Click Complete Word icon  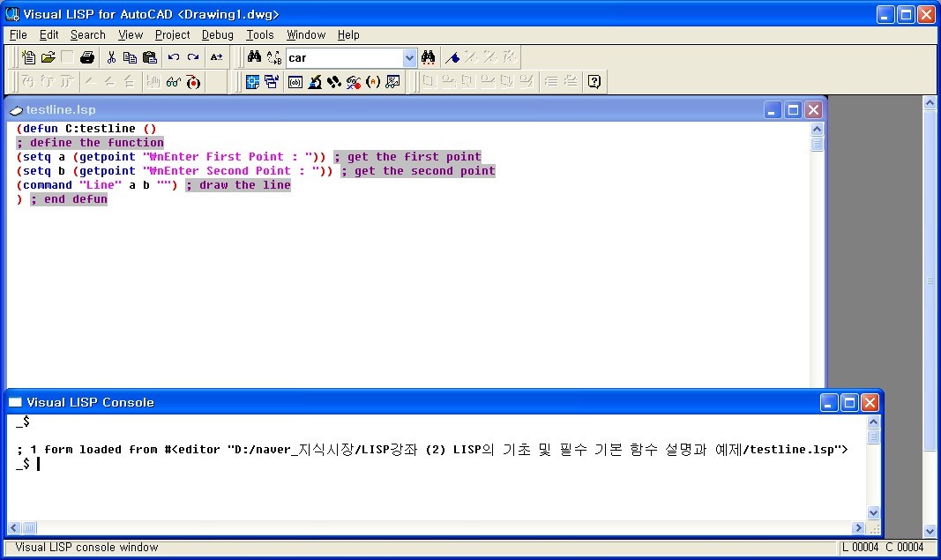217,57
